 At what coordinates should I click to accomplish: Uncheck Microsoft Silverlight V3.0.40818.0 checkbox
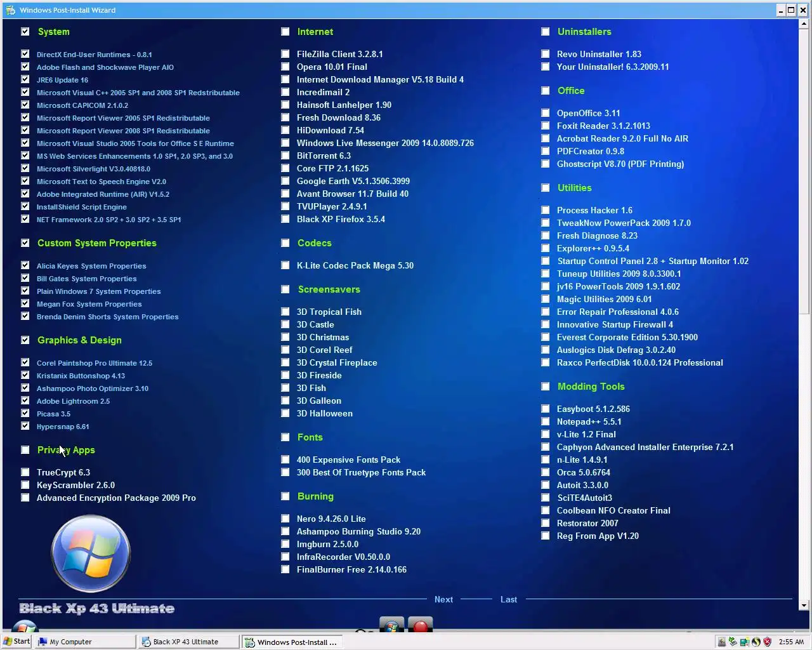[25, 168]
